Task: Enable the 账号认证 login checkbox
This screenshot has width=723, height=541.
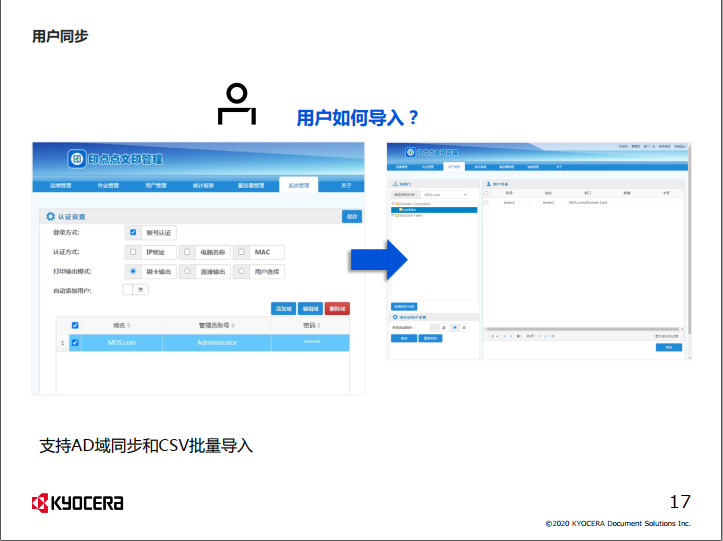Action: (133, 232)
